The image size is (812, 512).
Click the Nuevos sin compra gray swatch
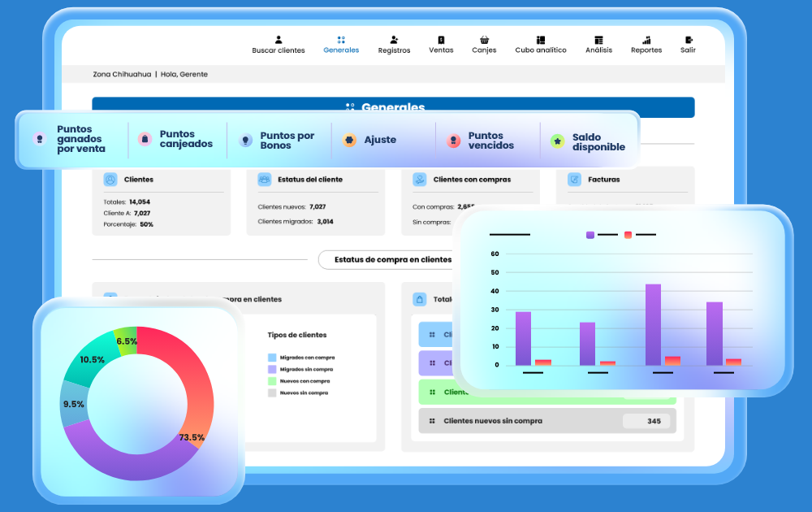pos(272,393)
